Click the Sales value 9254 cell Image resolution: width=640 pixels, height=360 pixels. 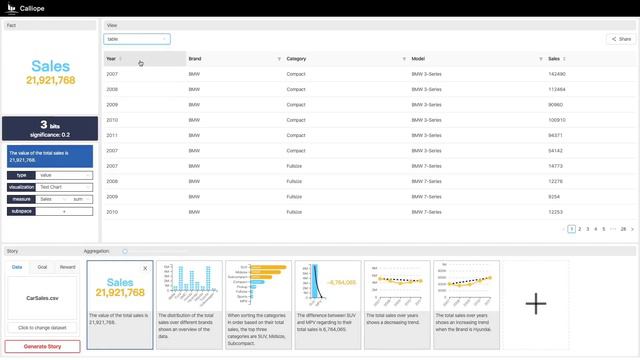tap(554, 197)
